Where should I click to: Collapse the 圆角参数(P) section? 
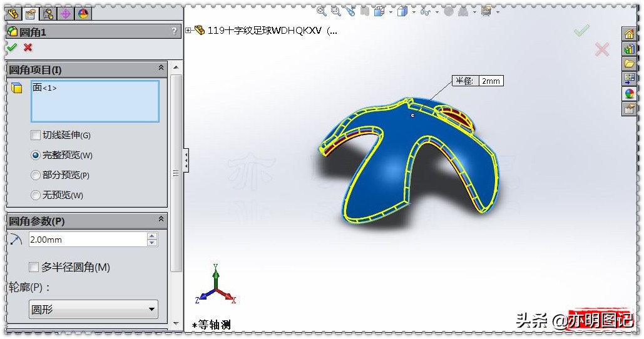click(x=161, y=219)
